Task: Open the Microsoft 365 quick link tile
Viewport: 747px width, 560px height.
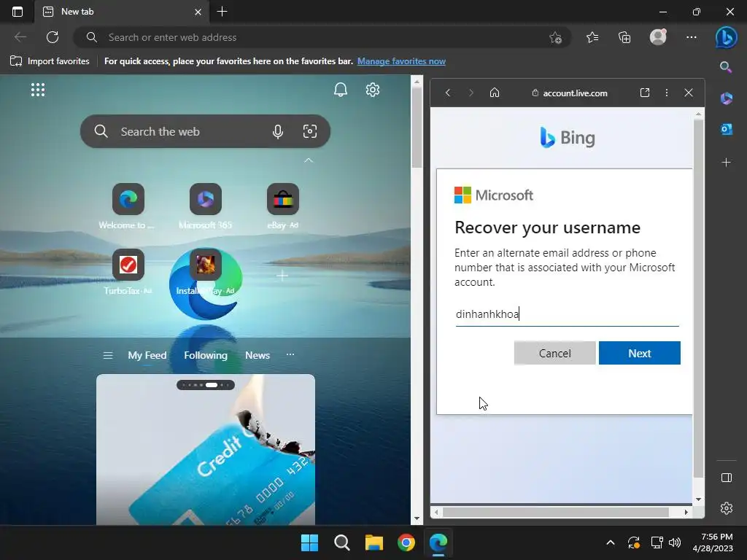Action: [205, 206]
